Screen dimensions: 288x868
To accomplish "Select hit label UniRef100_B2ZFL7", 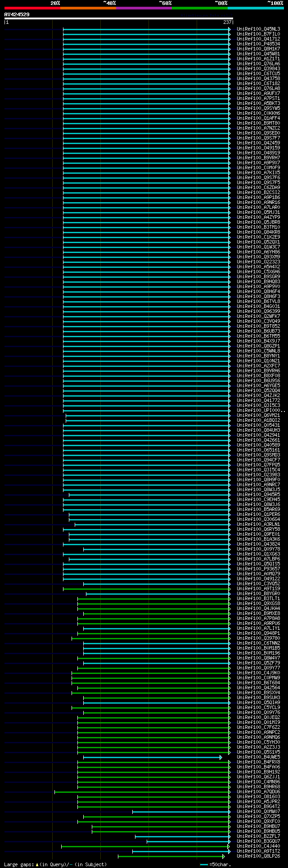I will click(x=258, y=836).
